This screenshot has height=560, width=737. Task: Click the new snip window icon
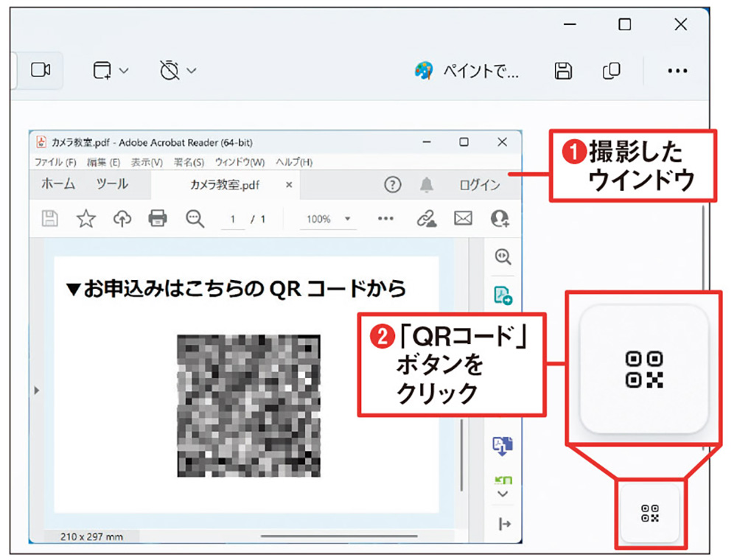pyautogui.click(x=102, y=71)
